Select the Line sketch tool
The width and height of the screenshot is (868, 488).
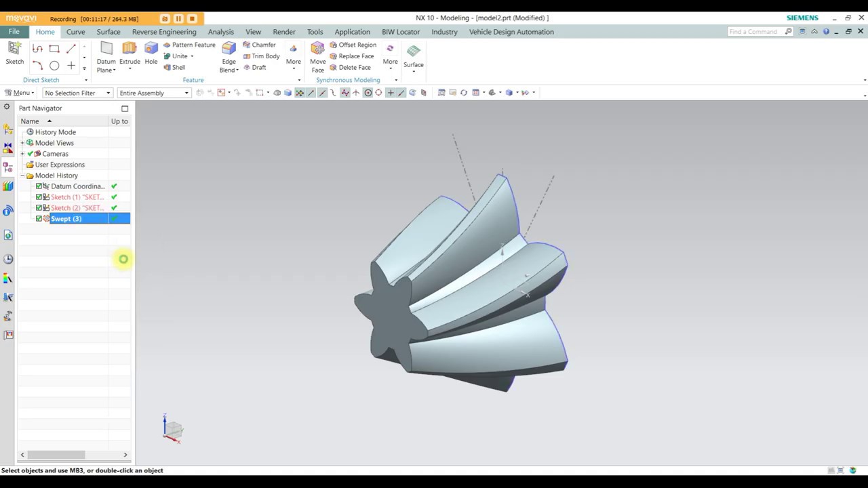tap(71, 49)
